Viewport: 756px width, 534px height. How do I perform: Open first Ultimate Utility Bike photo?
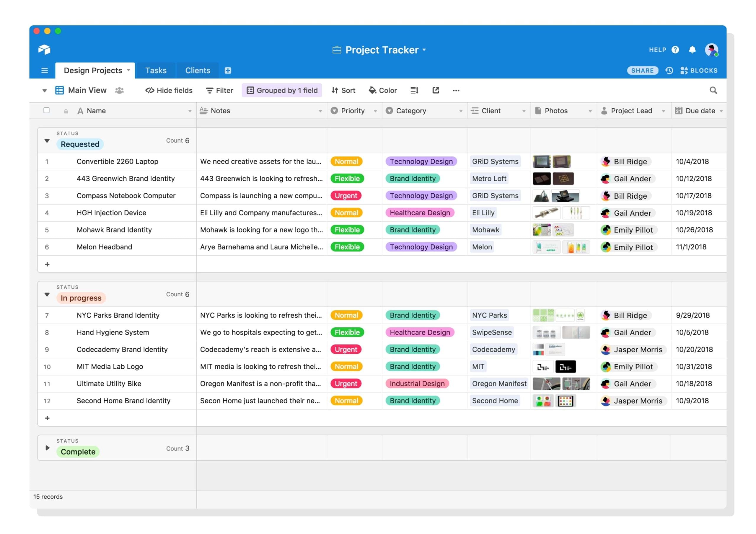click(546, 383)
